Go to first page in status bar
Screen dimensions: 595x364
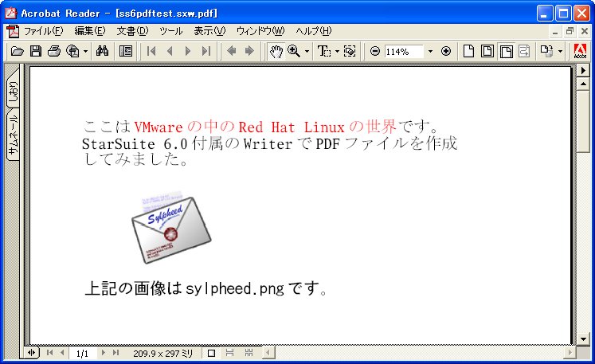point(49,353)
